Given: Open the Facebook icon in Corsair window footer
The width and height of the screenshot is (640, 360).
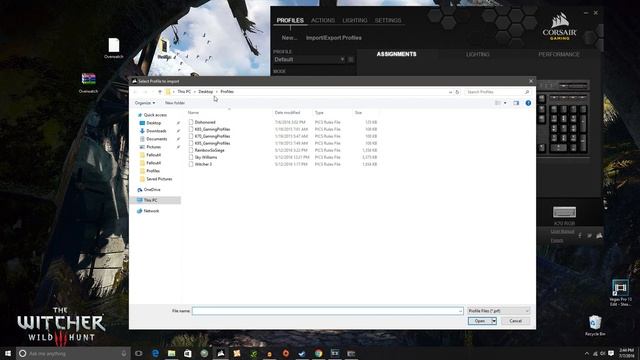Looking at the screenshot, I should pyautogui.click(x=580, y=236).
